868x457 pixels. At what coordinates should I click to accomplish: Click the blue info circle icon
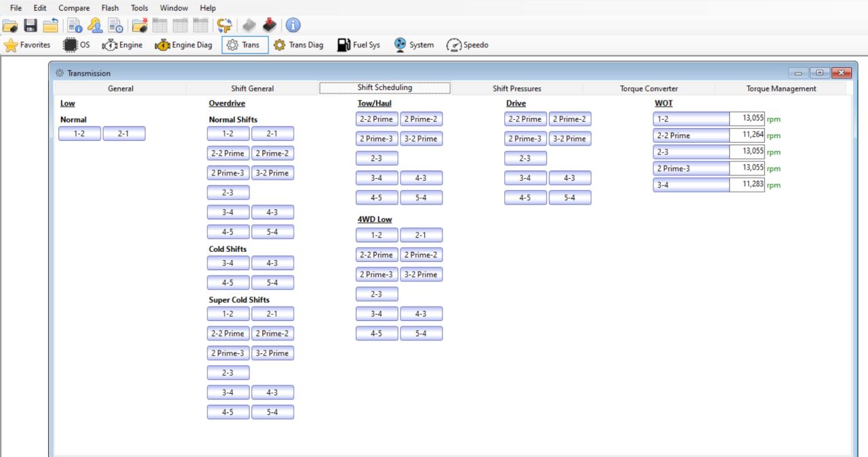click(293, 26)
